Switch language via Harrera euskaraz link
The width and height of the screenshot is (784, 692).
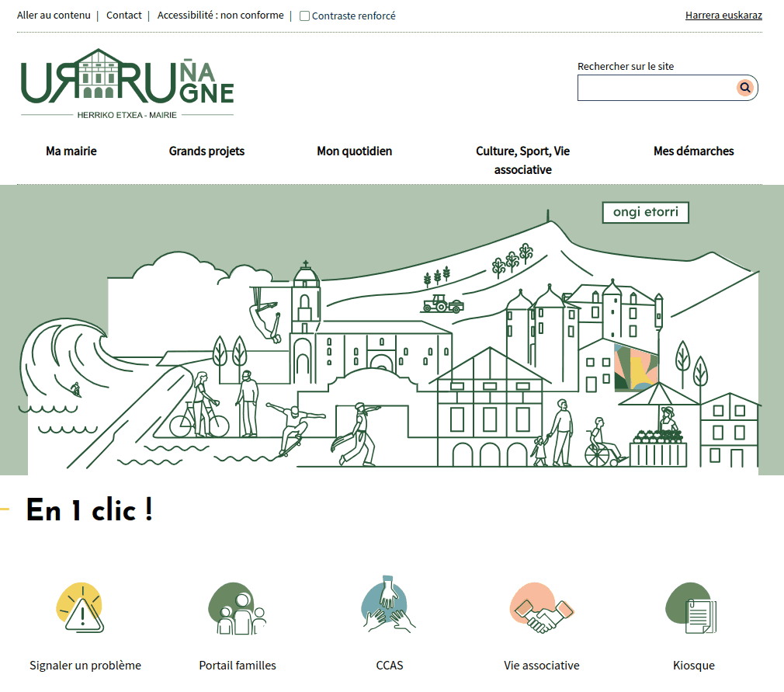tap(723, 15)
